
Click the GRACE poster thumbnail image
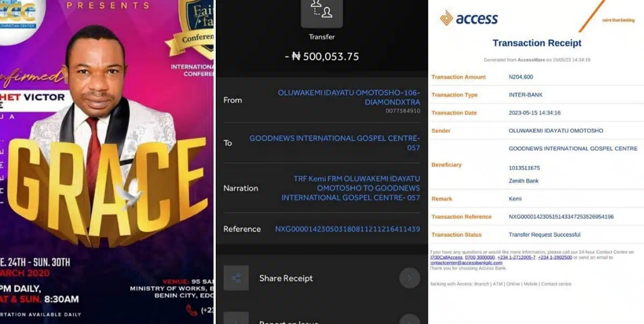click(107, 162)
